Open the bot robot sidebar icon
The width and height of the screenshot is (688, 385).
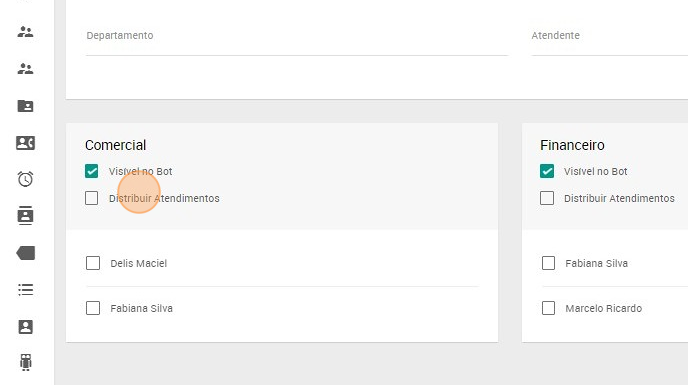tap(25, 363)
